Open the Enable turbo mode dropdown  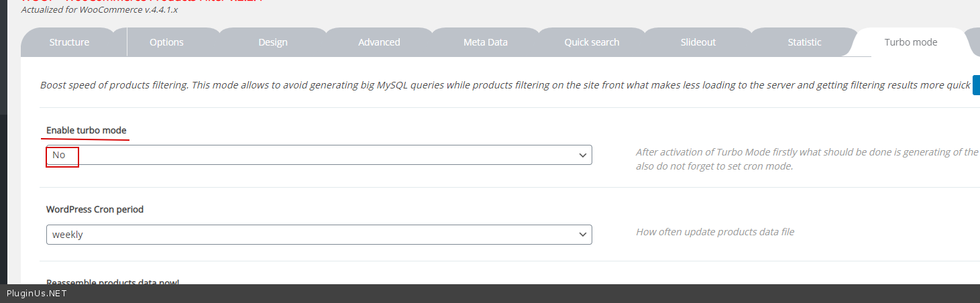[x=319, y=155]
